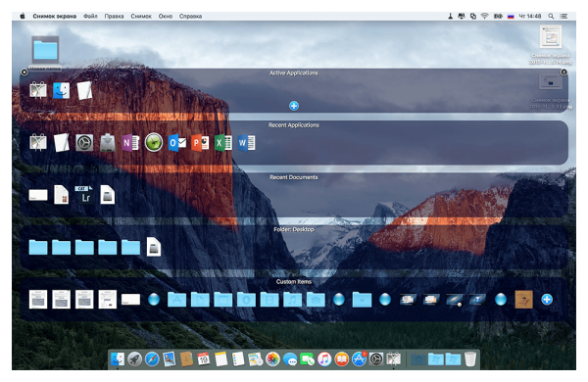Open the input language flag menu
Viewport: 588px width, 382px height.
coord(511,16)
